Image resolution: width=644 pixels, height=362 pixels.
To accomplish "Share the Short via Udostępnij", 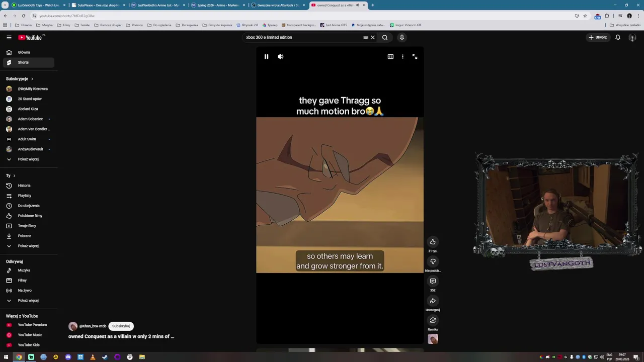I will 433,301.
